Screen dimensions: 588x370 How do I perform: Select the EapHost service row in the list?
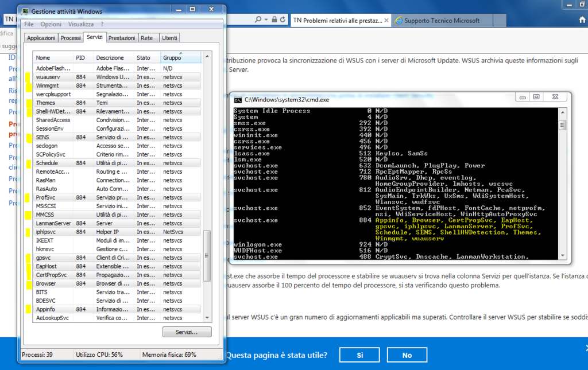pyautogui.click(x=117, y=267)
